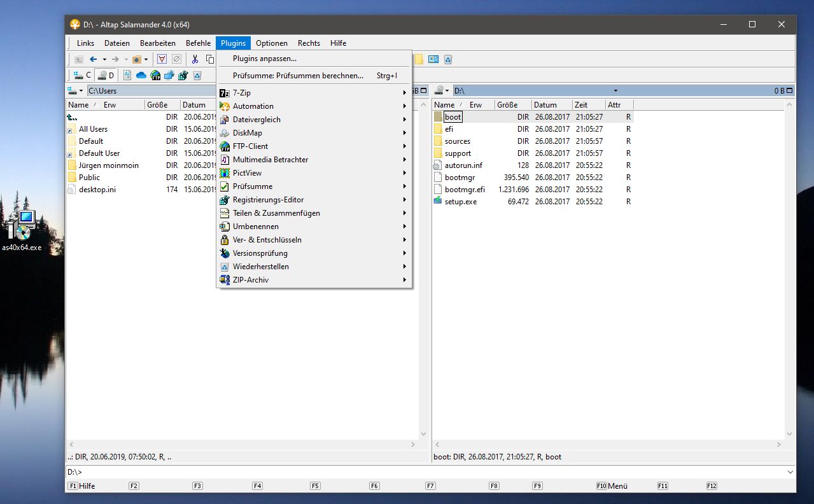814x504 pixels.
Task: Open Versionsprüfung plugin entry
Action: [x=314, y=253]
